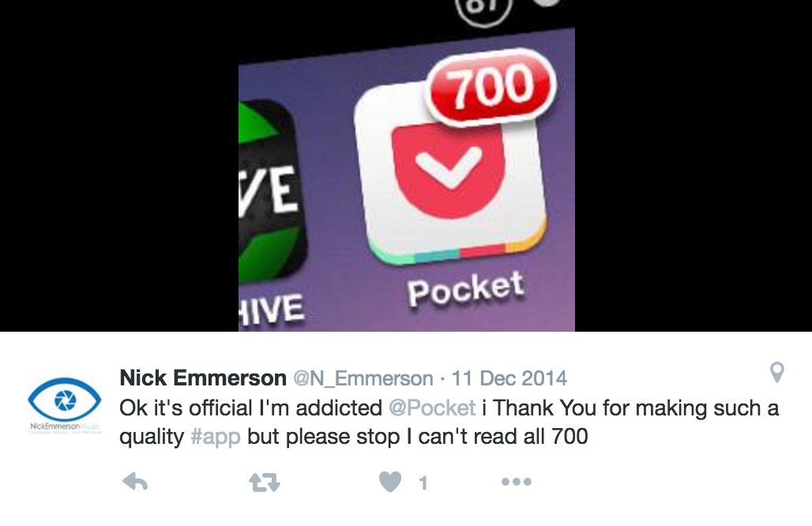Viewport: 812px width, 526px height.
Task: Click the reply arrow icon
Action: tap(135, 482)
